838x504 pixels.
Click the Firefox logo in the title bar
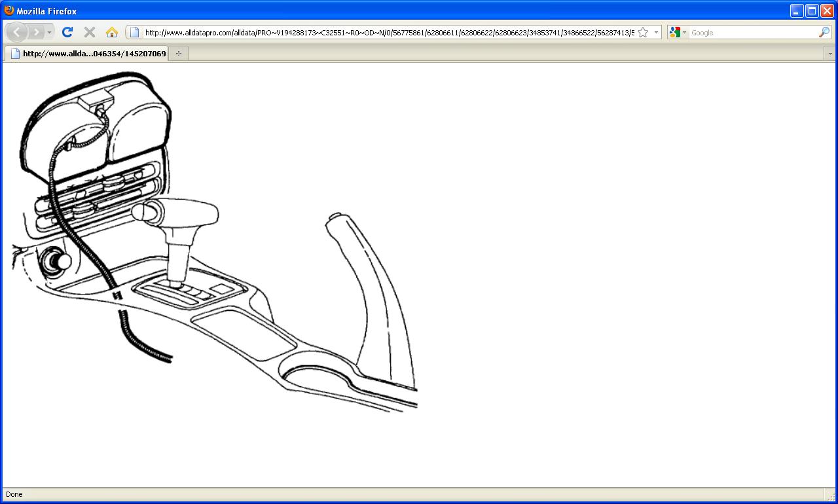point(9,10)
